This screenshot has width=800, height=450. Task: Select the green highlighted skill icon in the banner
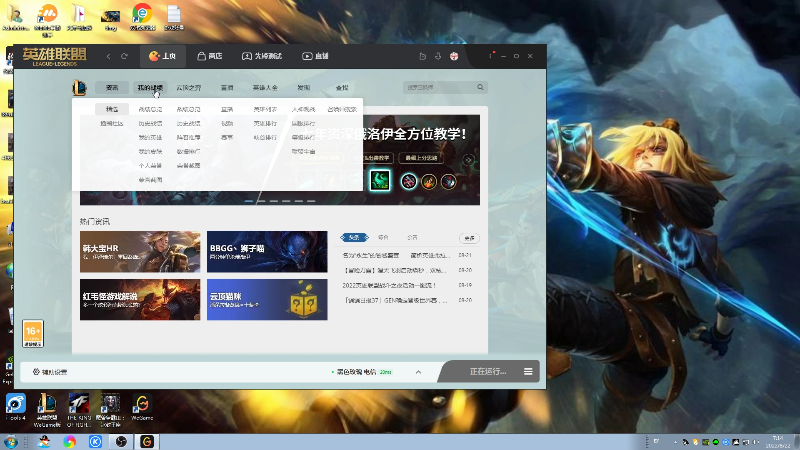coord(380,181)
